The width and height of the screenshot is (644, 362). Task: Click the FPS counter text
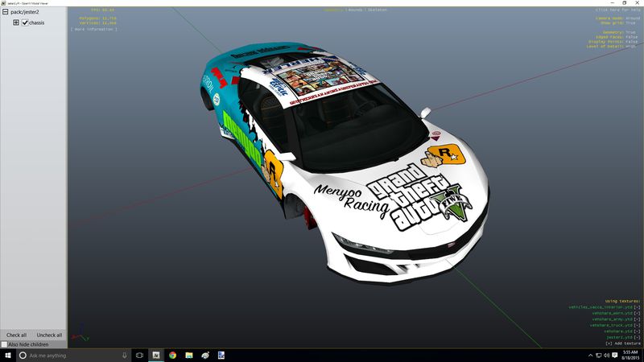103,10
